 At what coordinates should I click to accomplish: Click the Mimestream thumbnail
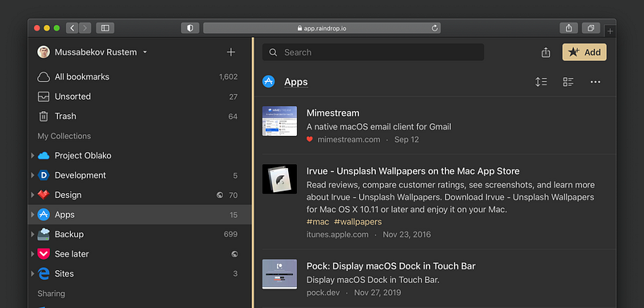[x=279, y=121]
